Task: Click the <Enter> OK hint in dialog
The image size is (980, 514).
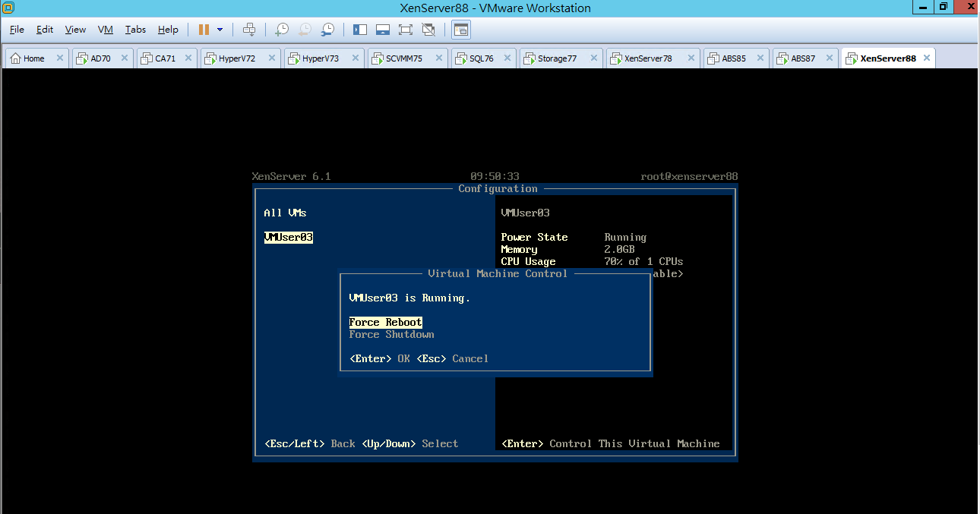Action: (x=379, y=358)
